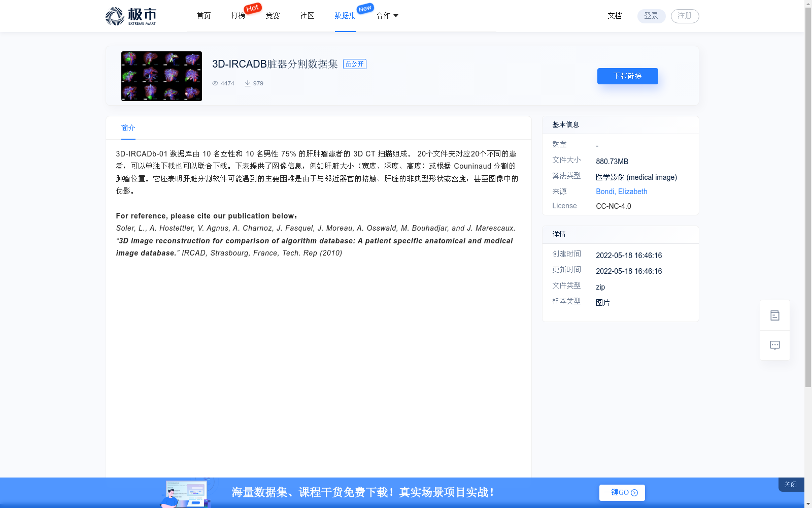
Task: Click the 详情 panel heading
Action: point(559,234)
